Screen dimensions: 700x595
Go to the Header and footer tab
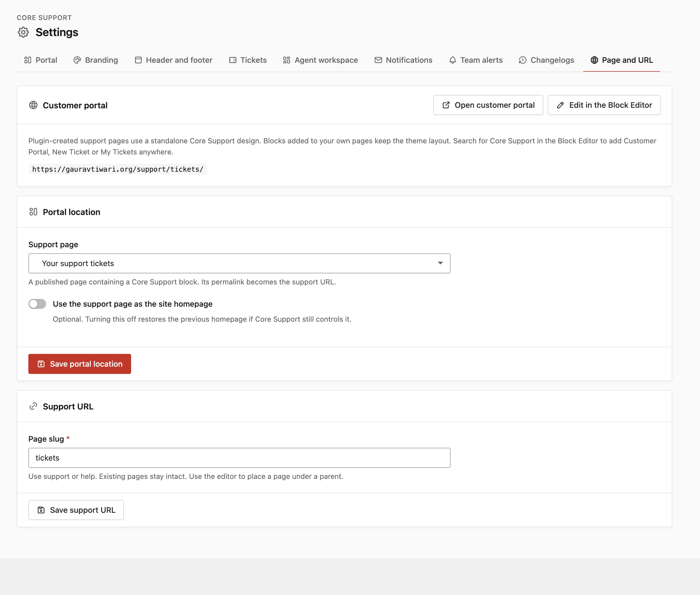point(173,60)
